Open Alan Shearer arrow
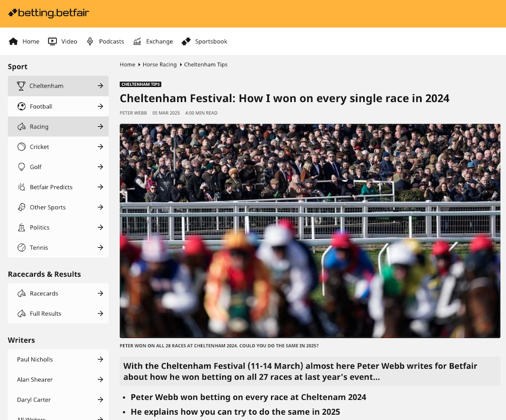506x420 pixels. point(100,379)
